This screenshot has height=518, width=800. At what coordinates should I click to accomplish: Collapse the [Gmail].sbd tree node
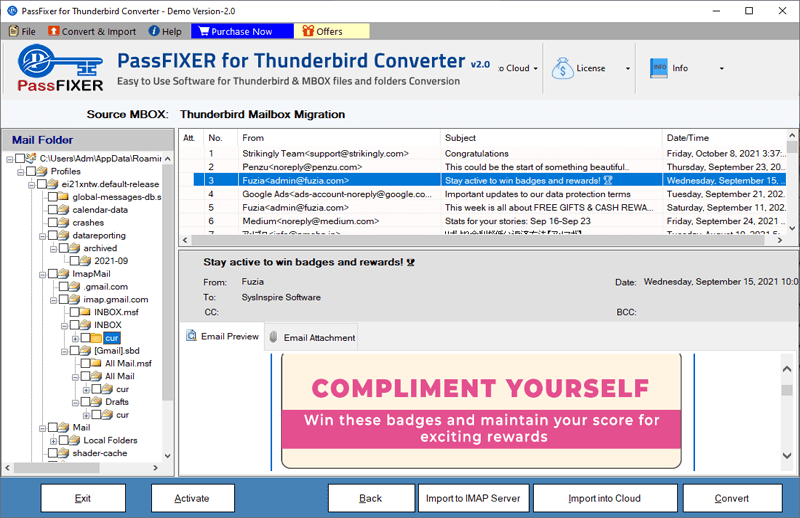pyautogui.click(x=64, y=351)
